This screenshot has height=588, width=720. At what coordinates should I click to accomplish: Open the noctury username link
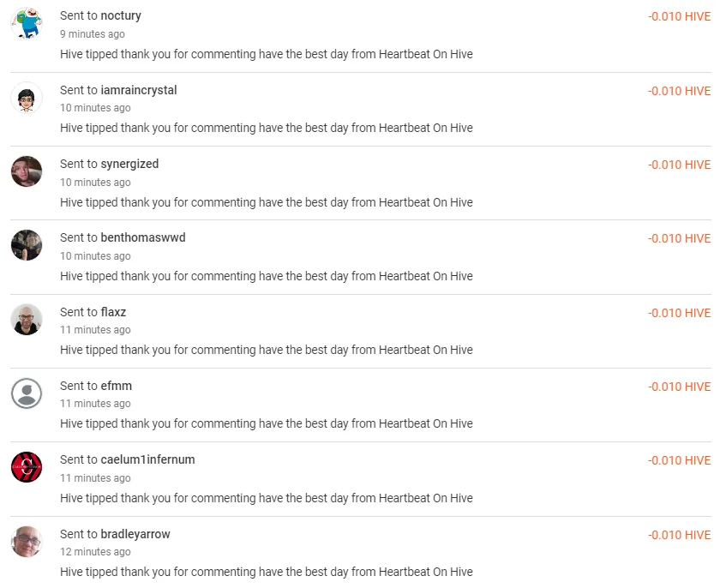click(121, 15)
